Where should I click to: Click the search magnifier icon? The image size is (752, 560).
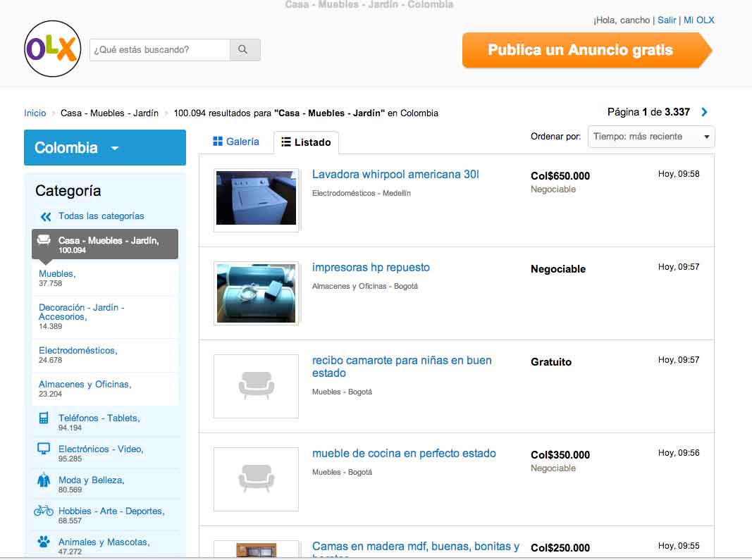pyautogui.click(x=244, y=50)
